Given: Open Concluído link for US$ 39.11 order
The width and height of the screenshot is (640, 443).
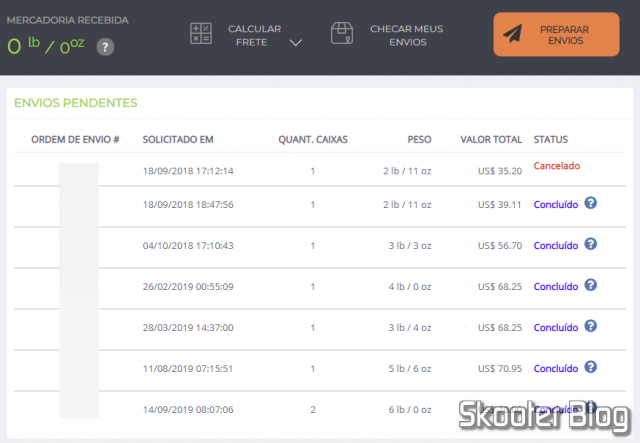Looking at the screenshot, I should coord(556,205).
